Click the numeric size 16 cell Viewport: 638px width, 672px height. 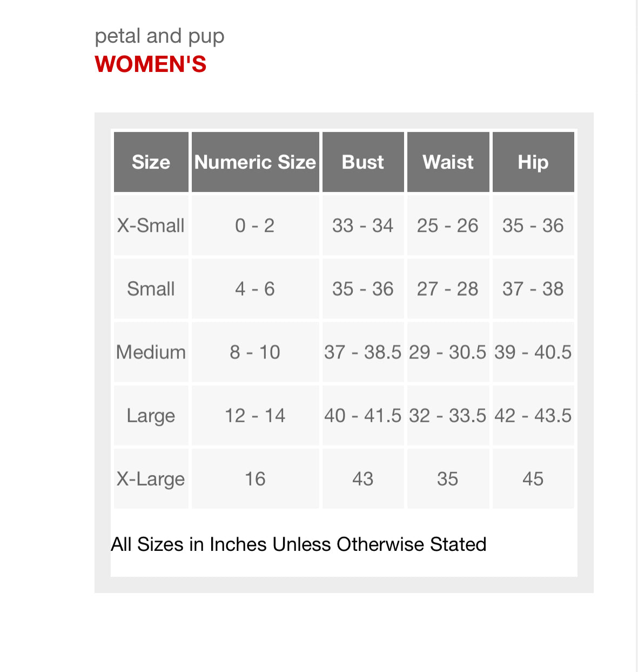255,478
